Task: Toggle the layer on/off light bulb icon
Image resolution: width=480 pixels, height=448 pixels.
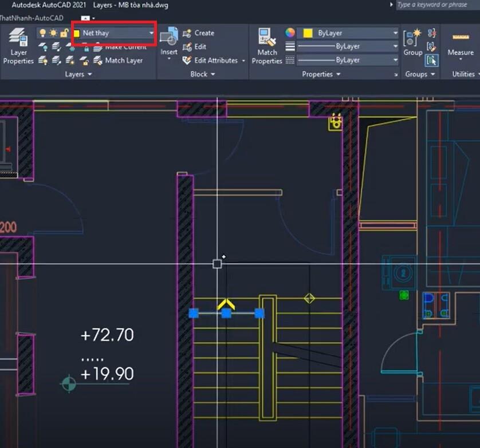Action: (x=43, y=31)
